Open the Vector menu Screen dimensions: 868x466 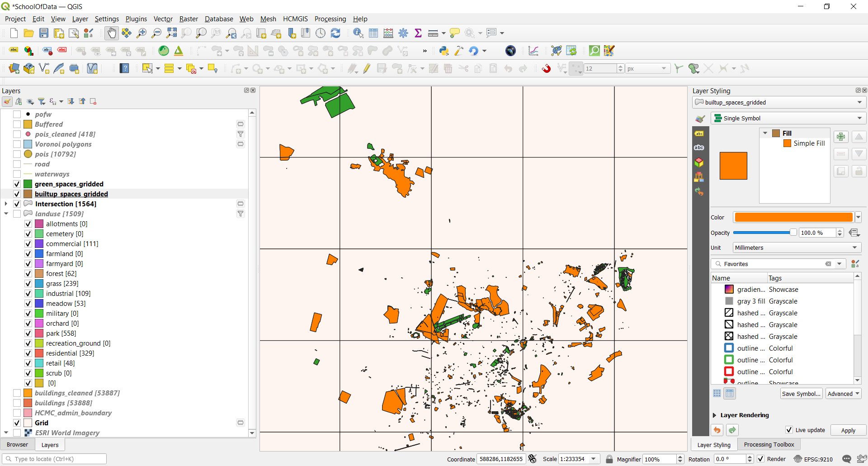pyautogui.click(x=163, y=19)
